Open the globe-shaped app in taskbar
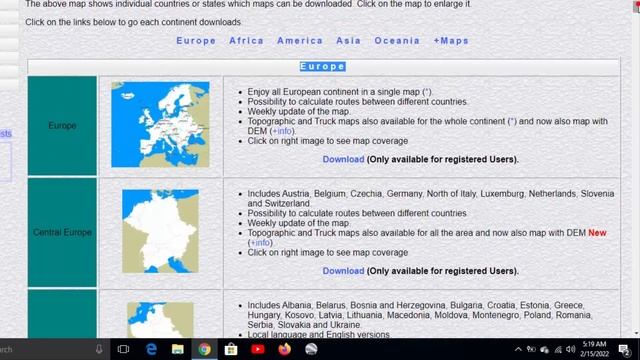The height and width of the screenshot is (360, 640). 311,349
